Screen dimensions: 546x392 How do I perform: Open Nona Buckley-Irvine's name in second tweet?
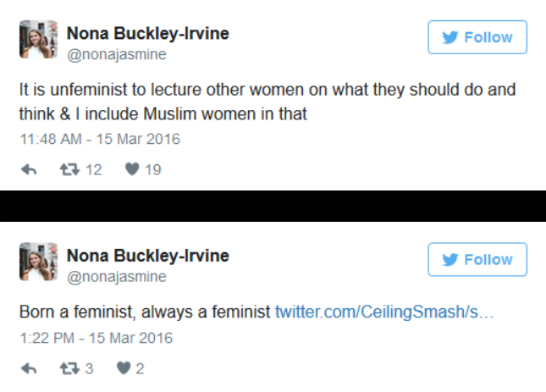pos(148,256)
